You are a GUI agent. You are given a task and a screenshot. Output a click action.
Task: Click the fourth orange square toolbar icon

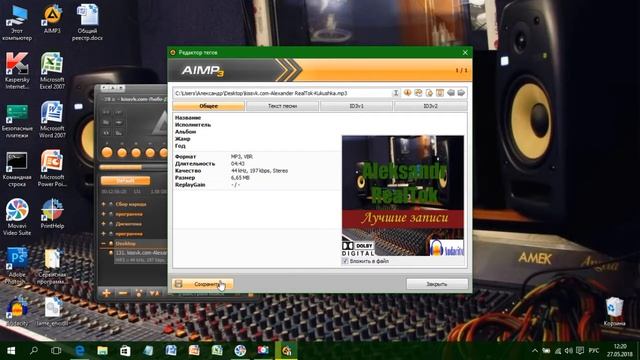tap(440, 93)
